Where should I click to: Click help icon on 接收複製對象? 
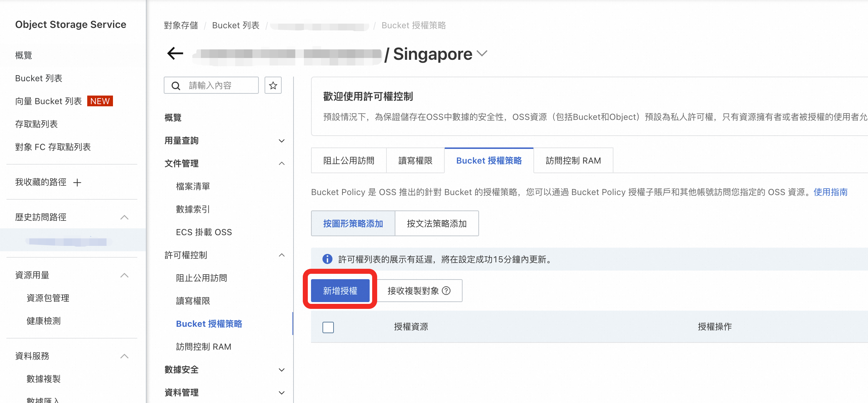tap(446, 291)
